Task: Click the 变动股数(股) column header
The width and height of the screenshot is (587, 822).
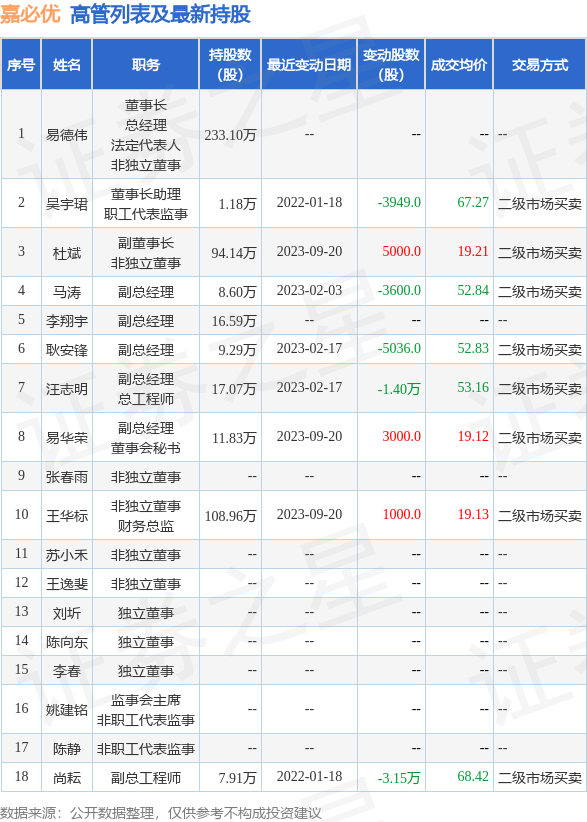Action: coord(391,65)
